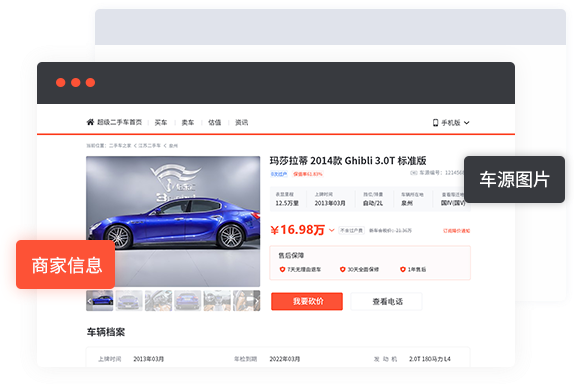Click the 2013年03月 value in spec bar
This screenshot has width=575, height=388.
pyautogui.click(x=330, y=203)
